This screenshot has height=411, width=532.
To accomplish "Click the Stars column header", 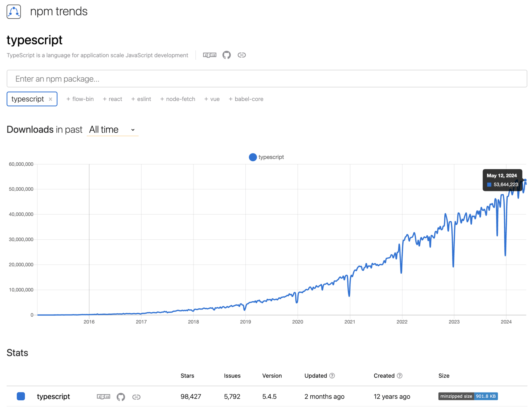I will point(187,376).
